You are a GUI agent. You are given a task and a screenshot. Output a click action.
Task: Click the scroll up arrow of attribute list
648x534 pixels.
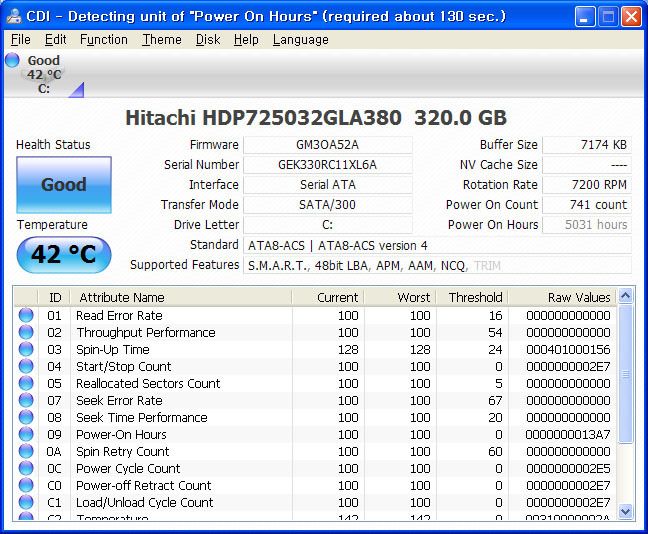coord(626,296)
